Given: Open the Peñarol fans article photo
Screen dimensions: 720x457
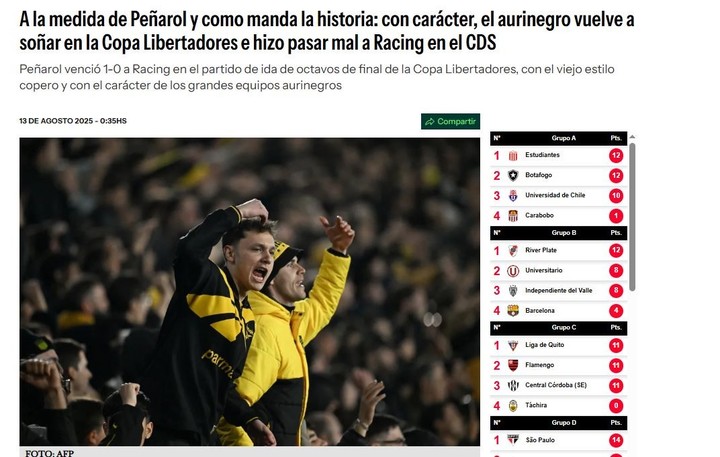Looking at the screenshot, I should (x=250, y=292).
